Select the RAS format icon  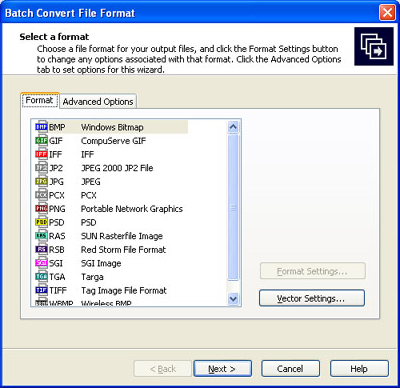click(41, 236)
